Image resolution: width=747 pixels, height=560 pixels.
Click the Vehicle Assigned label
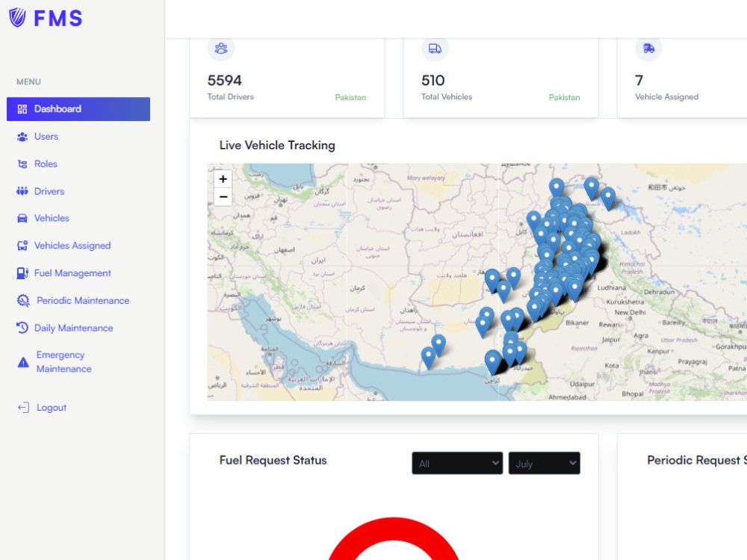666,96
